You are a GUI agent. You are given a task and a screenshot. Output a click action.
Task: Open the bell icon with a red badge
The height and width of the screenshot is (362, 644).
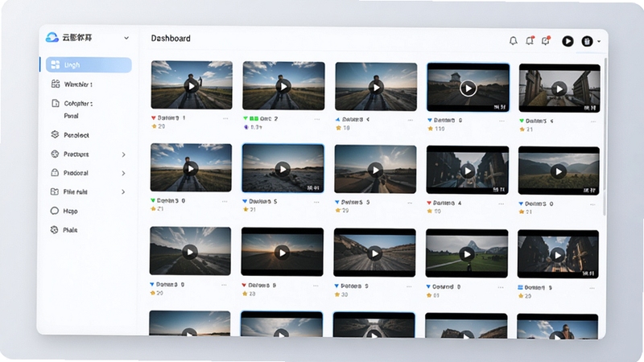pos(530,41)
